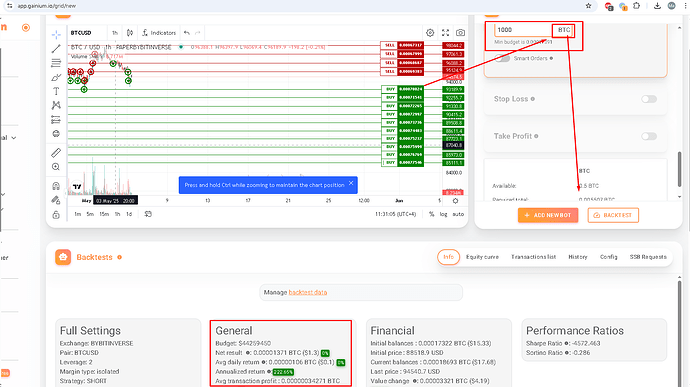
Task: Click the undo arrow in chart toolbar
Action: click(x=187, y=33)
